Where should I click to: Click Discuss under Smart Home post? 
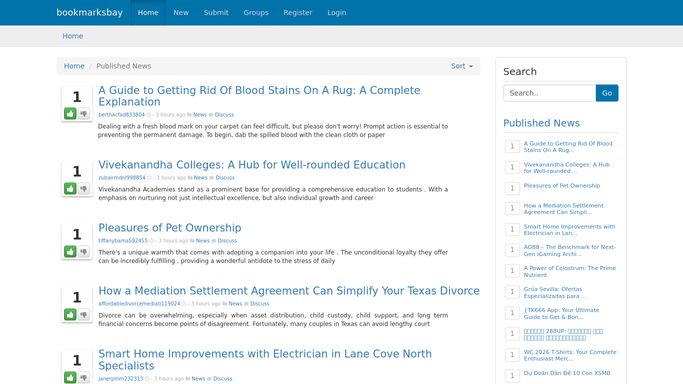(x=223, y=379)
